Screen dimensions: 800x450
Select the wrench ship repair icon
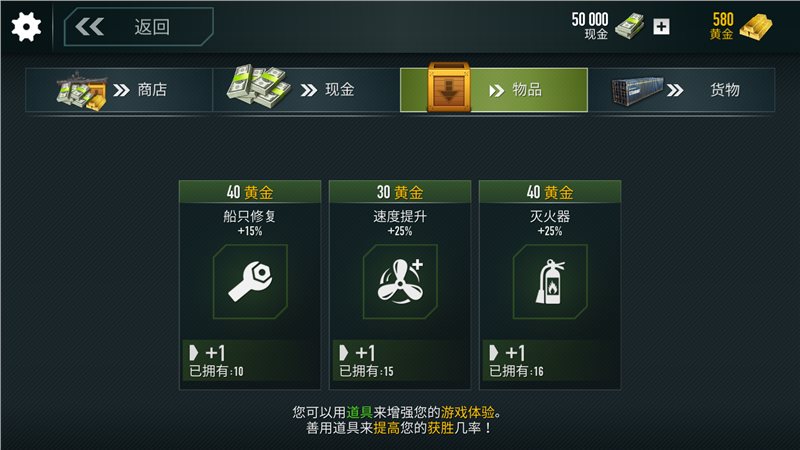[250, 282]
